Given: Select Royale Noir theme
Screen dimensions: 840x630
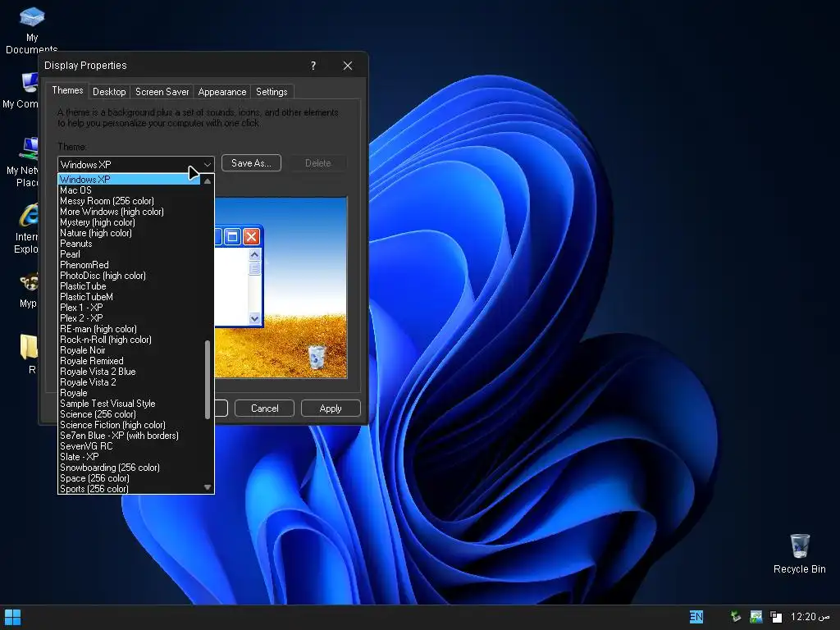Looking at the screenshot, I should coord(129,350).
